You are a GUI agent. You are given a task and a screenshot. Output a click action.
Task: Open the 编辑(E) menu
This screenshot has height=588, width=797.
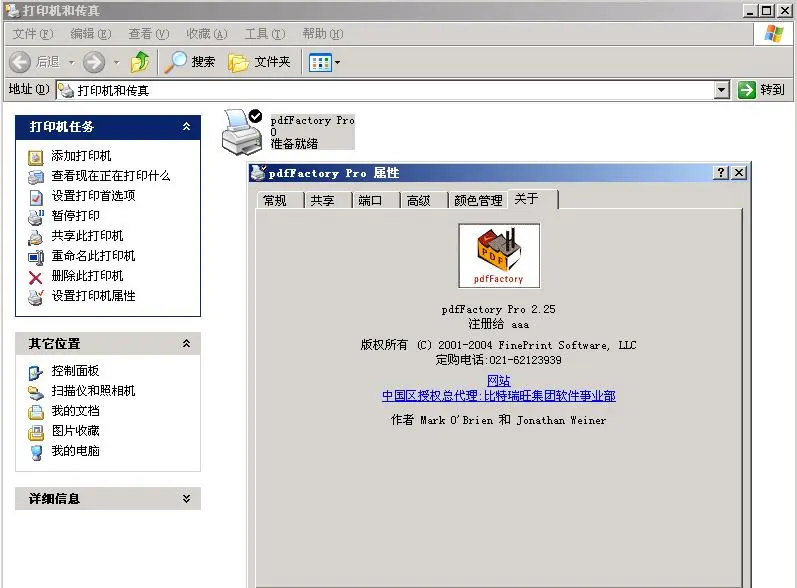(x=90, y=34)
